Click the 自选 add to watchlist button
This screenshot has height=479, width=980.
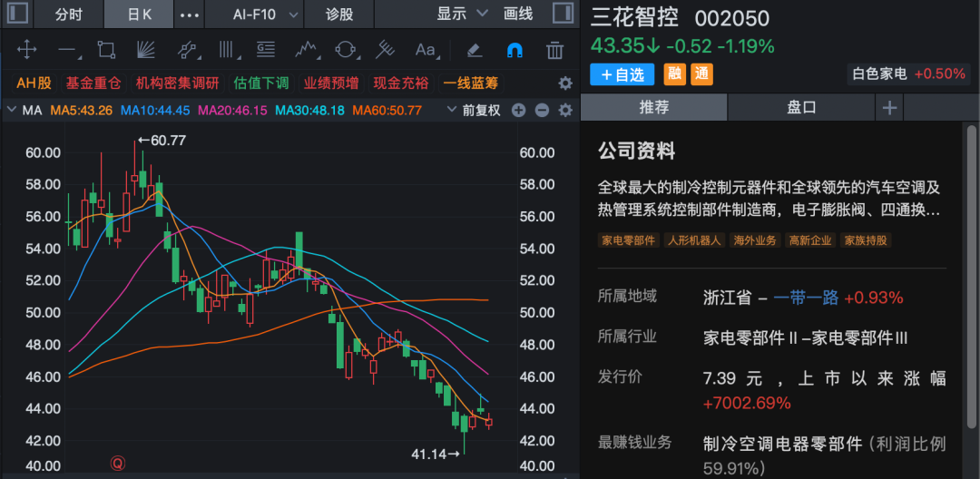[622, 74]
